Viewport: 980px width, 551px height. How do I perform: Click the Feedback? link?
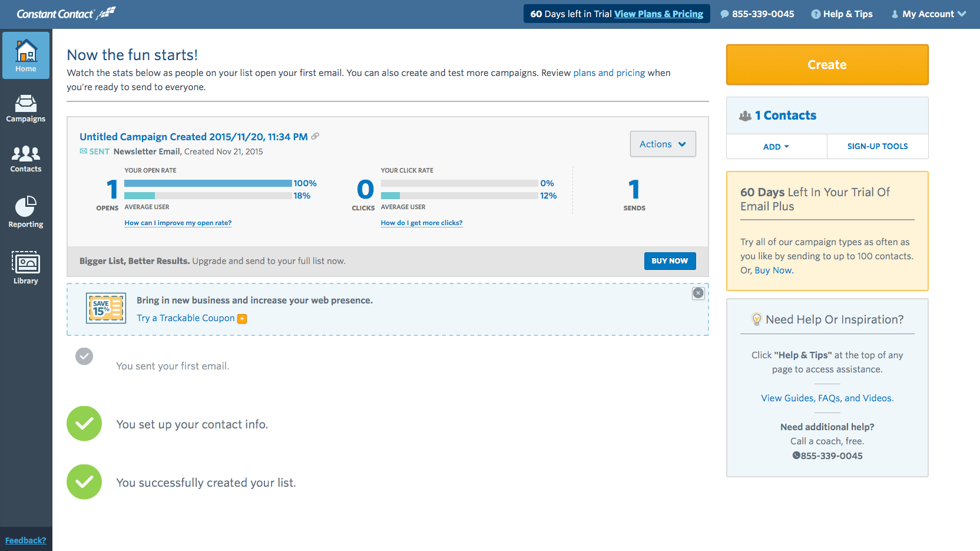coord(26,540)
